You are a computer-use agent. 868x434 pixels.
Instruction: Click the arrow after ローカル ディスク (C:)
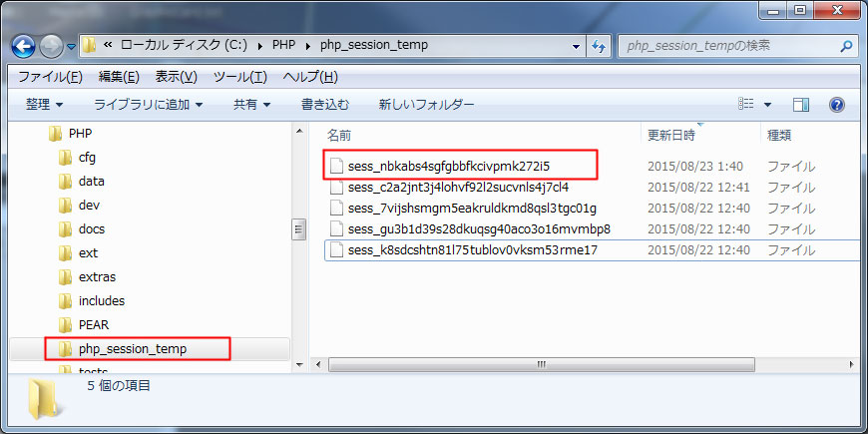(259, 46)
